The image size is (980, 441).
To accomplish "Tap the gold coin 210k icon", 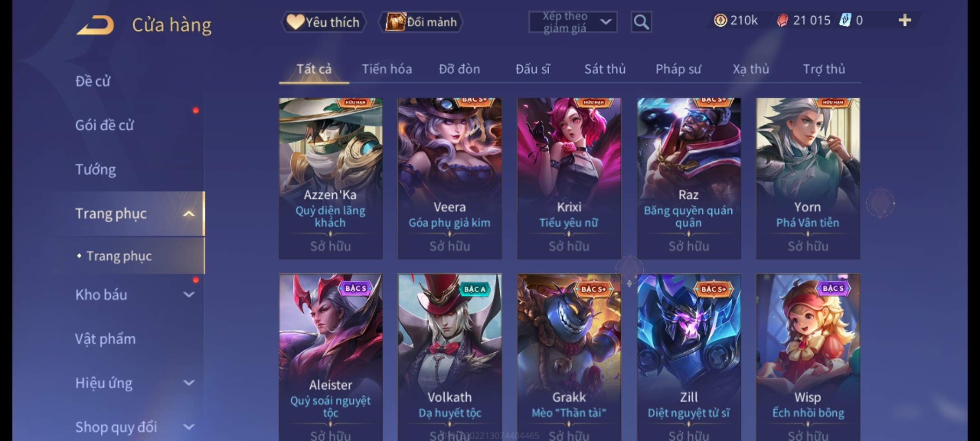I will click(720, 20).
